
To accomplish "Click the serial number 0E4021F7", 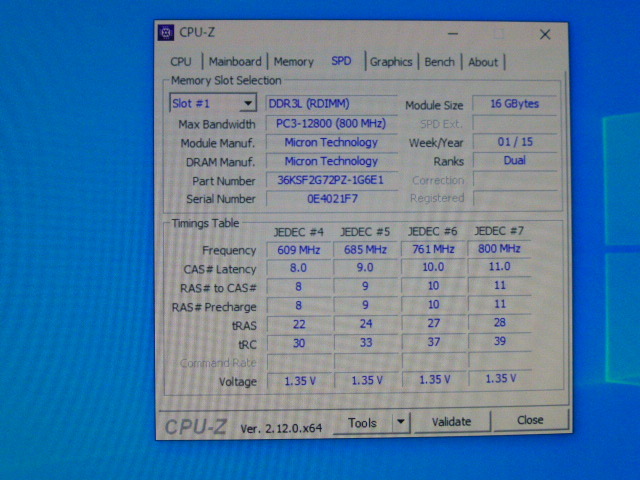I will [331, 199].
